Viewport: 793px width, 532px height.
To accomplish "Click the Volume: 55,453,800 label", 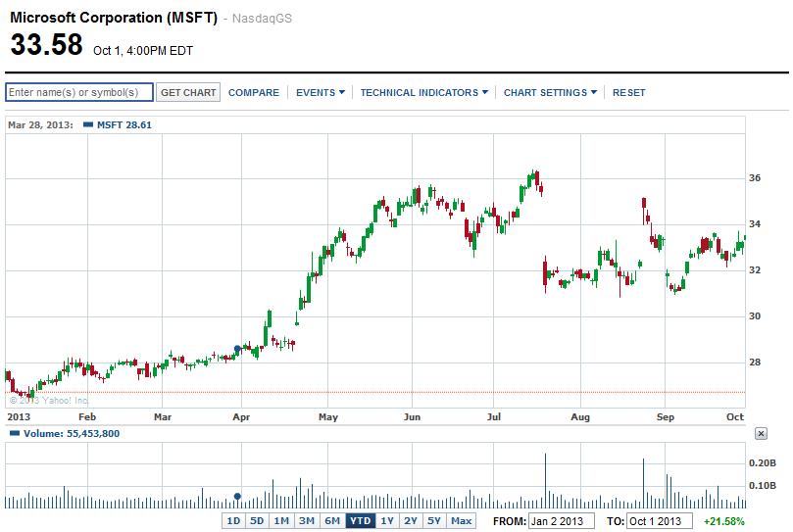I will 72,433.
